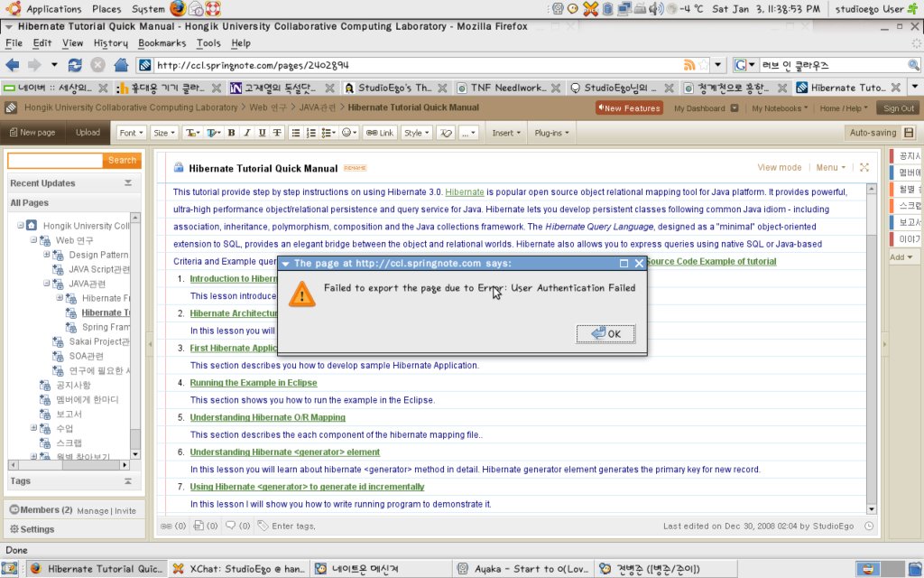Open the emoticon picker
Viewport: 924px width, 578px height.
point(349,133)
